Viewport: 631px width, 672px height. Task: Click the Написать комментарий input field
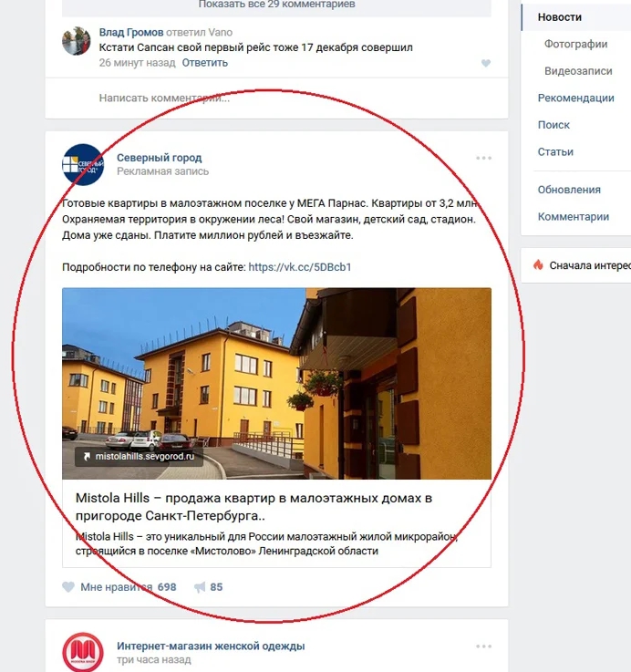point(276,98)
